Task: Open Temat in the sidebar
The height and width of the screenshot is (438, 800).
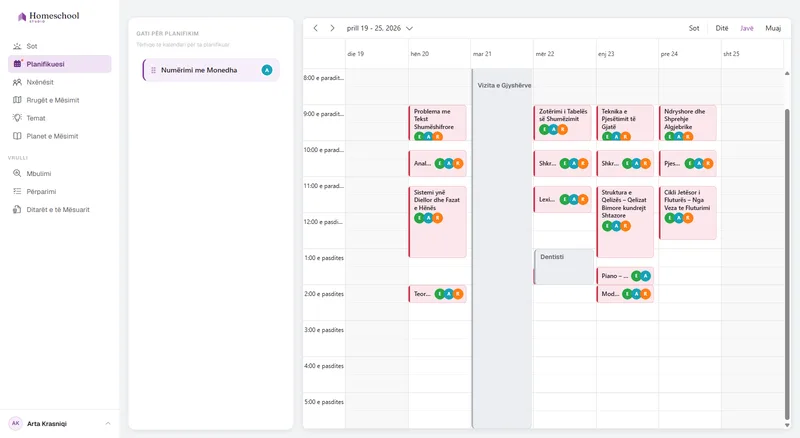Action: [60, 118]
